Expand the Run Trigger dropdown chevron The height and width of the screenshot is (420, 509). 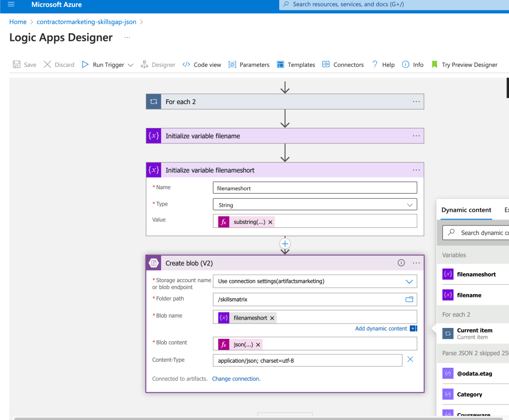point(130,65)
